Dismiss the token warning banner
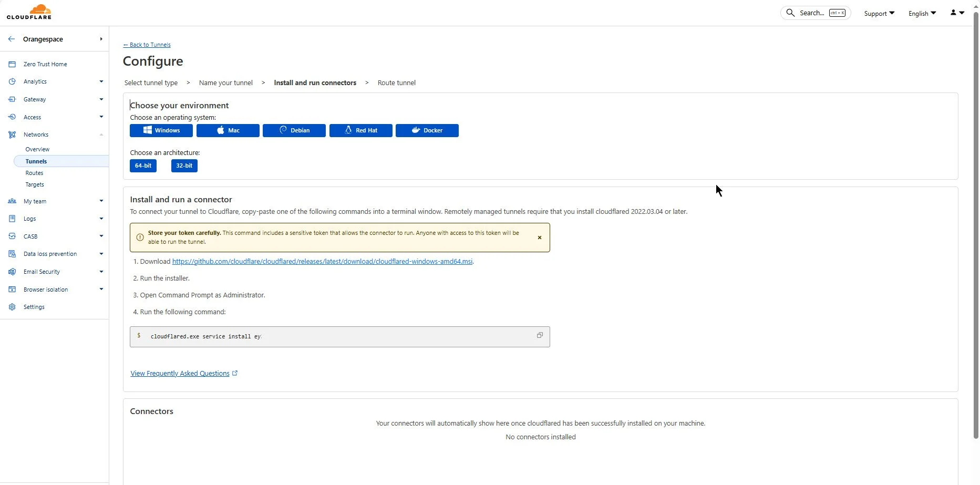Viewport: 980px width, 485px height. (x=540, y=238)
